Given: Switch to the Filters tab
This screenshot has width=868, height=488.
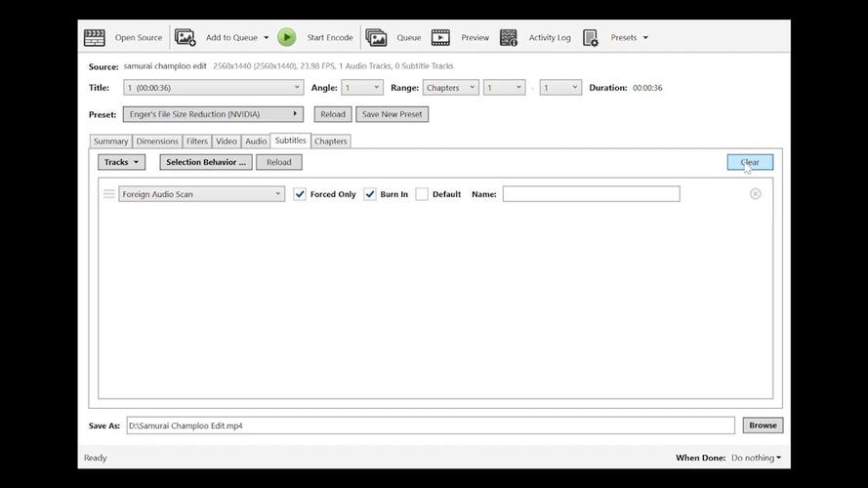Looking at the screenshot, I should [x=197, y=142].
